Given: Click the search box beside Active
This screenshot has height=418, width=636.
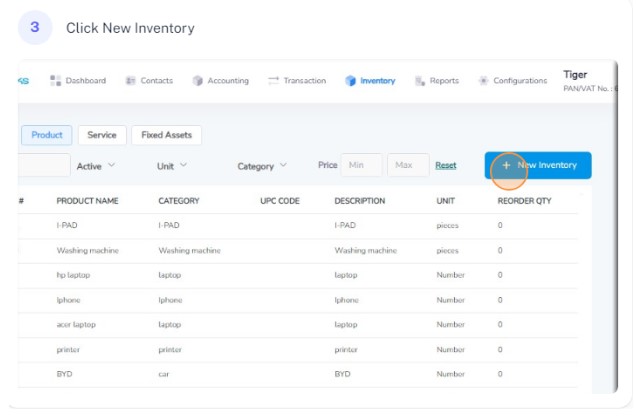Looking at the screenshot, I should click(44, 165).
